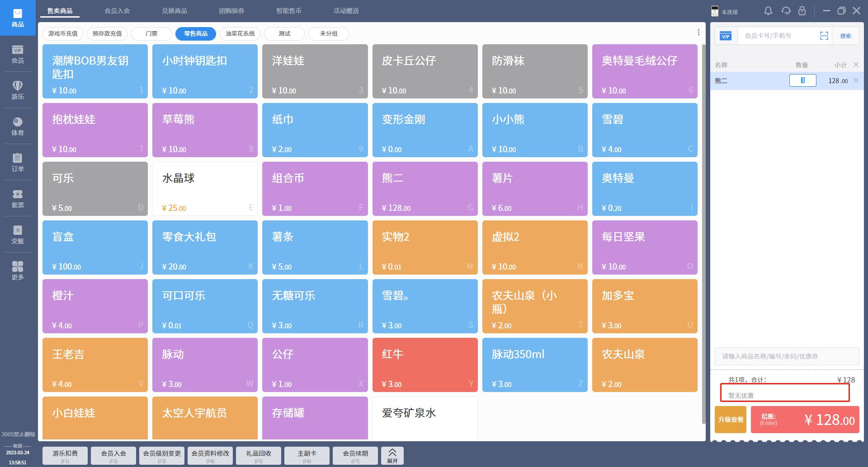Click the 未连接 device status icon
The height and width of the screenshot is (467, 868).
click(x=715, y=11)
